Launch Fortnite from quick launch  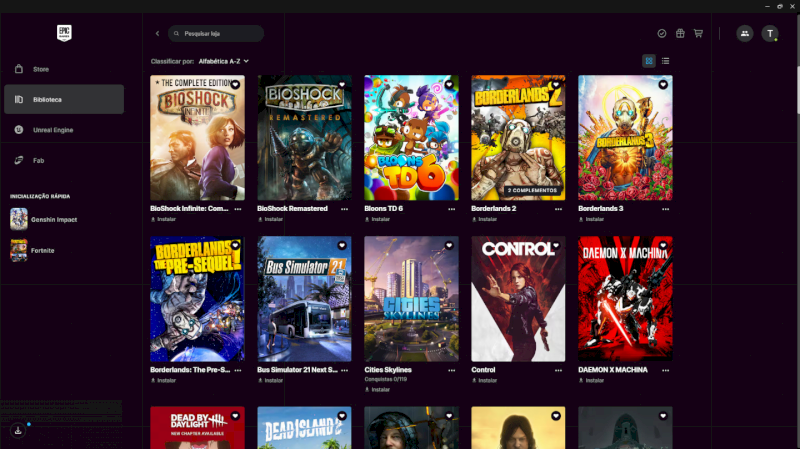pyautogui.click(x=42, y=250)
